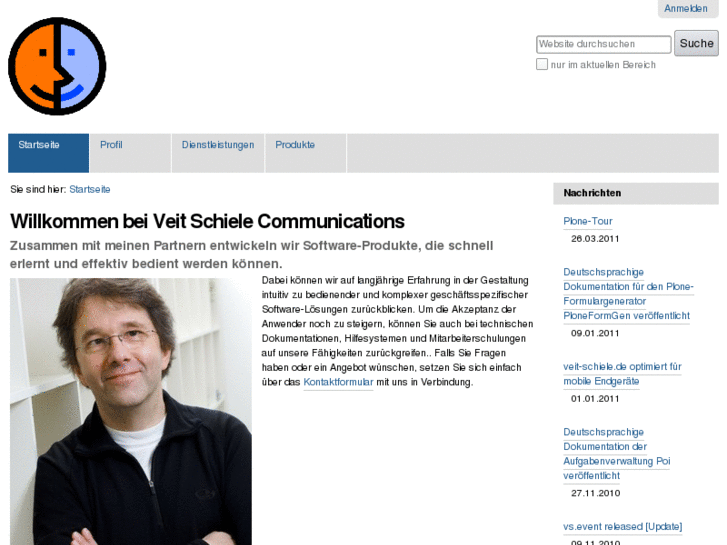Image resolution: width=727 pixels, height=545 pixels.
Task: Select the Startseite navigation tab
Action: [48, 153]
